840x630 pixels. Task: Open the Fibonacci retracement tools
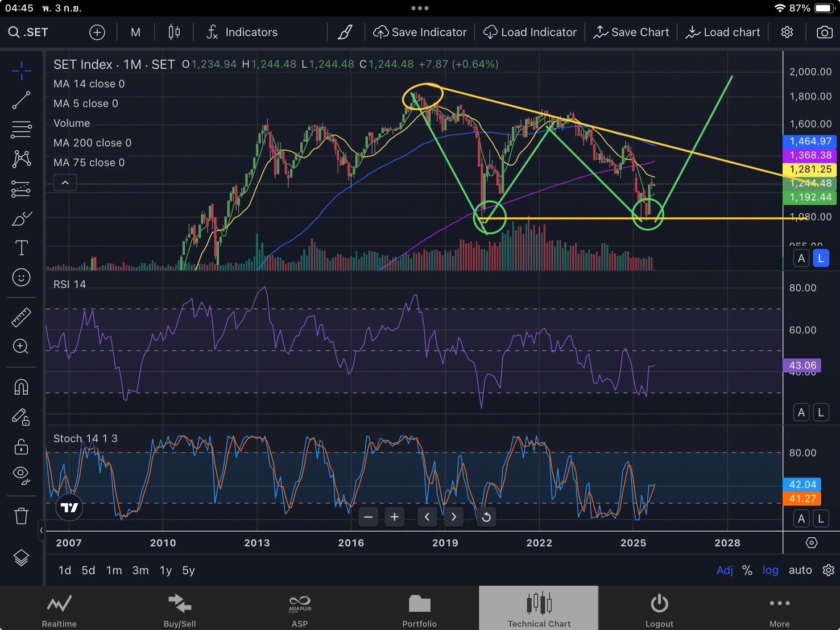pos(21,130)
